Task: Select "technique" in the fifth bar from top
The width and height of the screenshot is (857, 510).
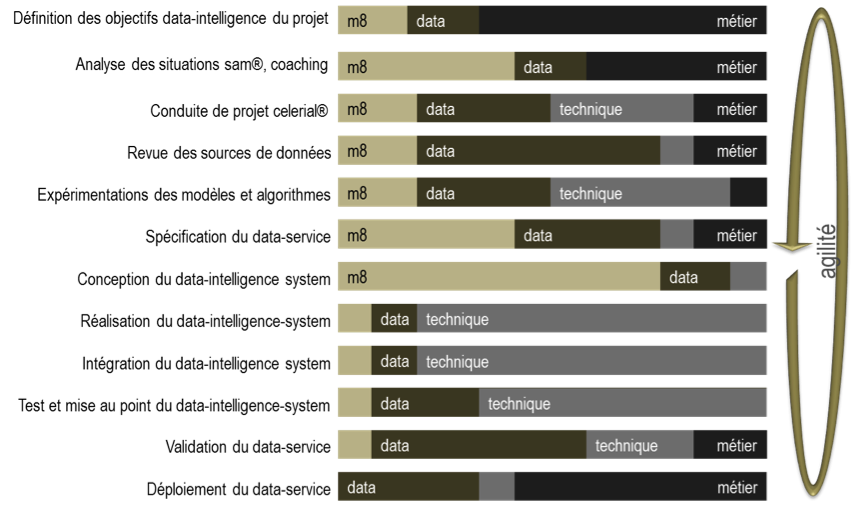Action: click(639, 193)
